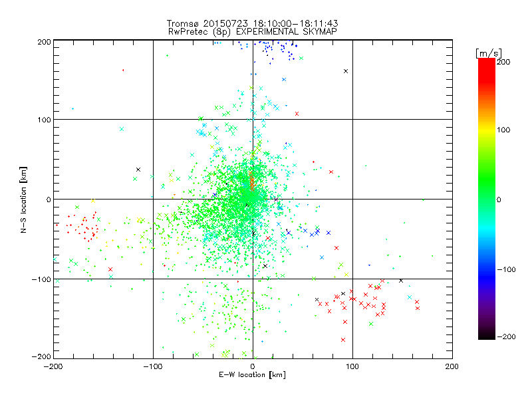Click the E-W axis tick label '100'

tap(352, 366)
